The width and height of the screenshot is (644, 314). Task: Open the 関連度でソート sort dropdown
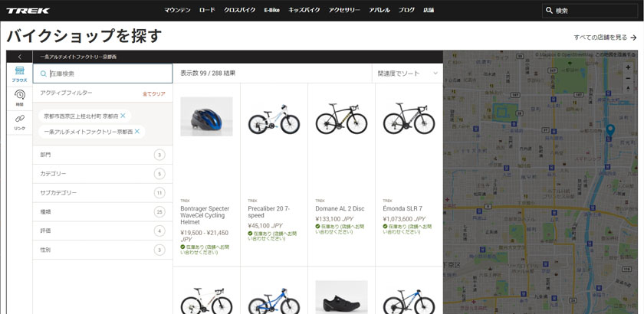point(407,74)
